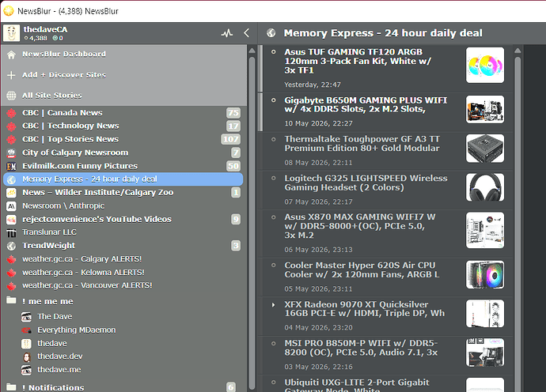Click the CBC Canada News favicon

click(x=11, y=113)
